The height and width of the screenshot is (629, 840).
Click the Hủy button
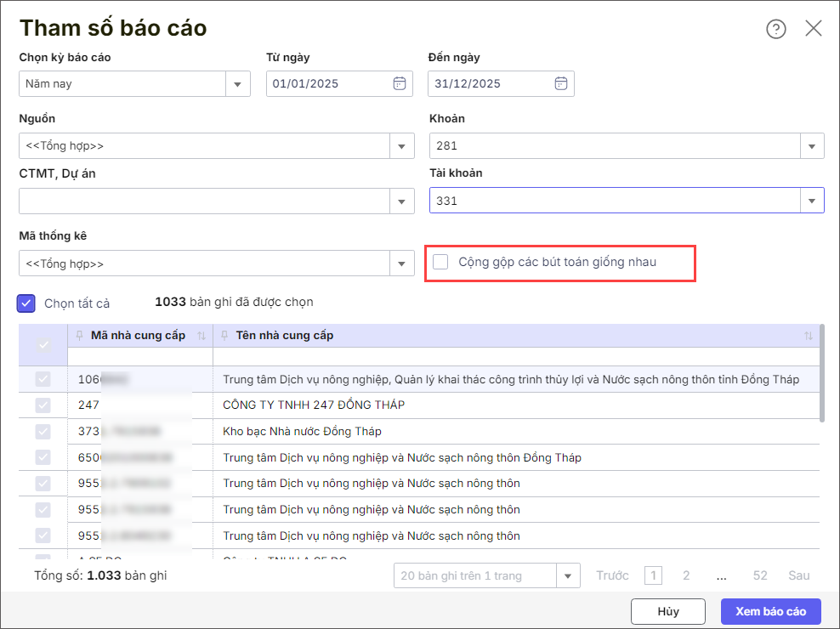pyautogui.click(x=667, y=611)
